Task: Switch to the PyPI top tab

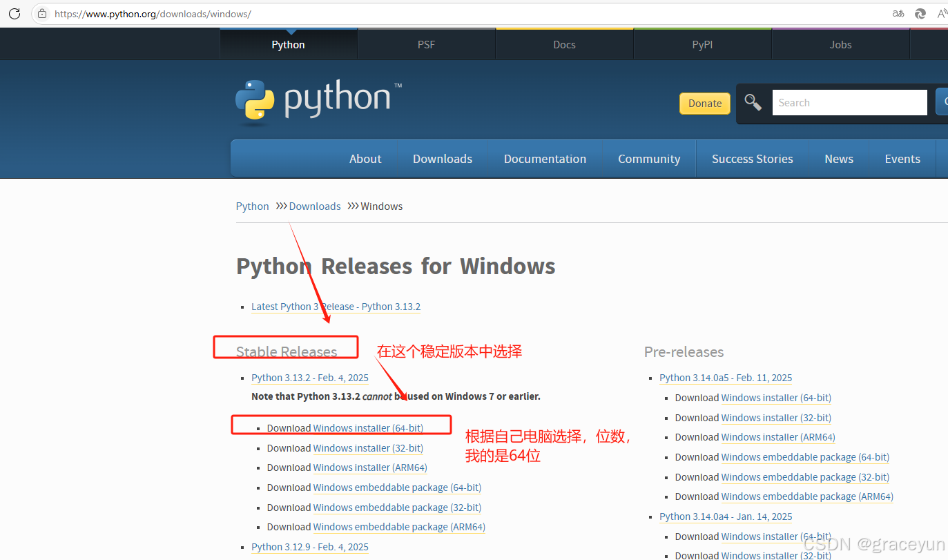Action: pyautogui.click(x=702, y=44)
